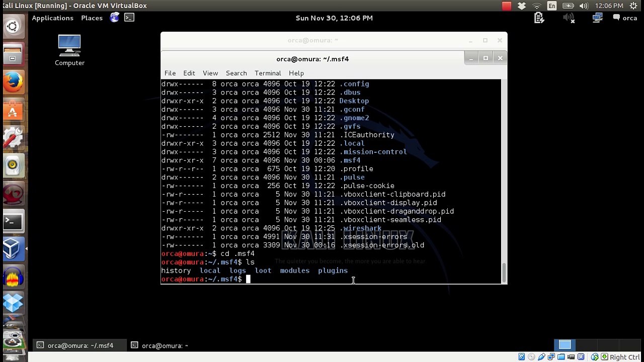Click the logs folder in ls output
Image resolution: width=644 pixels, height=362 pixels.
point(237,270)
